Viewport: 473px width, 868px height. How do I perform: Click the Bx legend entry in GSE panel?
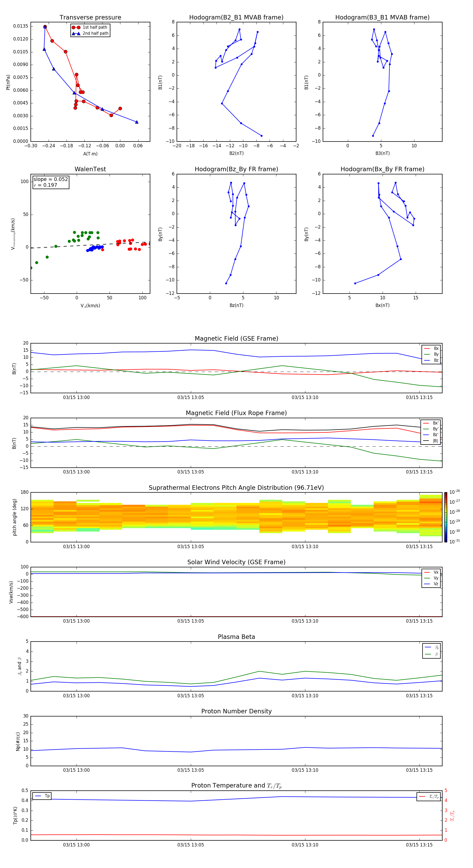click(x=431, y=349)
